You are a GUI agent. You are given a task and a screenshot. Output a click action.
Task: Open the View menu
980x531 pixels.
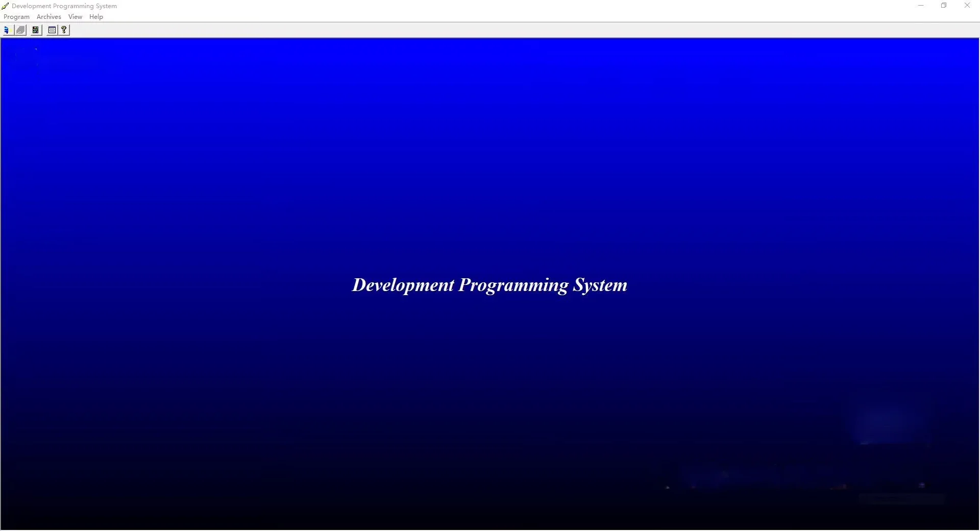[75, 17]
